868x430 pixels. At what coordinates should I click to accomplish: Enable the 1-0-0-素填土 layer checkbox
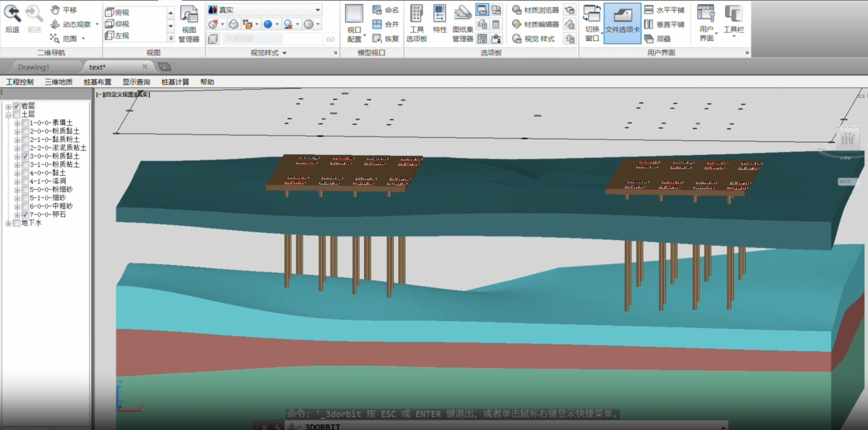point(25,123)
